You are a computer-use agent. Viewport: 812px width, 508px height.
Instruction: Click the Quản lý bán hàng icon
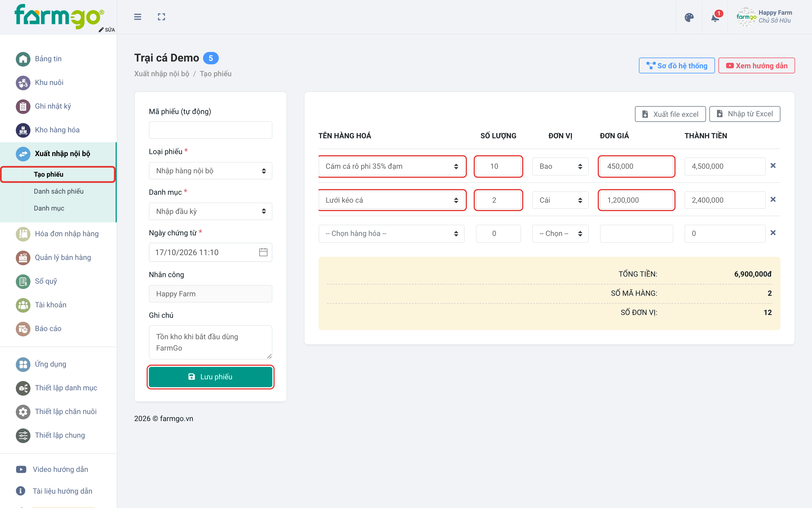(23, 258)
